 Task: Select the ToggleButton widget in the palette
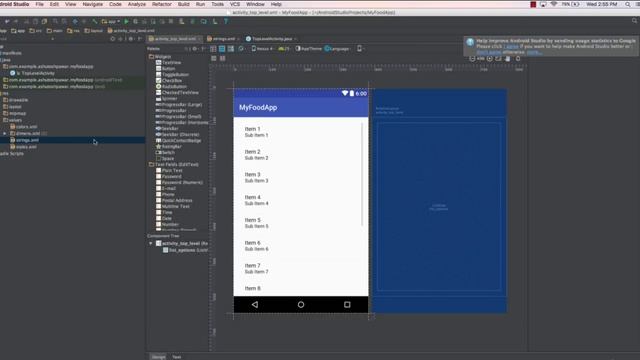point(172,75)
